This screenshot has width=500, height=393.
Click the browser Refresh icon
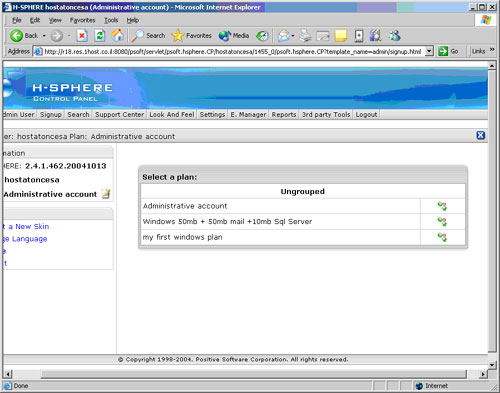coord(100,35)
